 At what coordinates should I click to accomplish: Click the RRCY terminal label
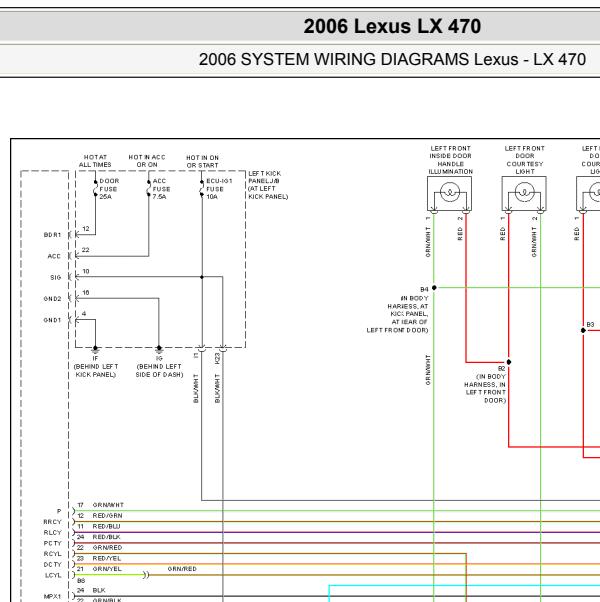tap(52, 522)
